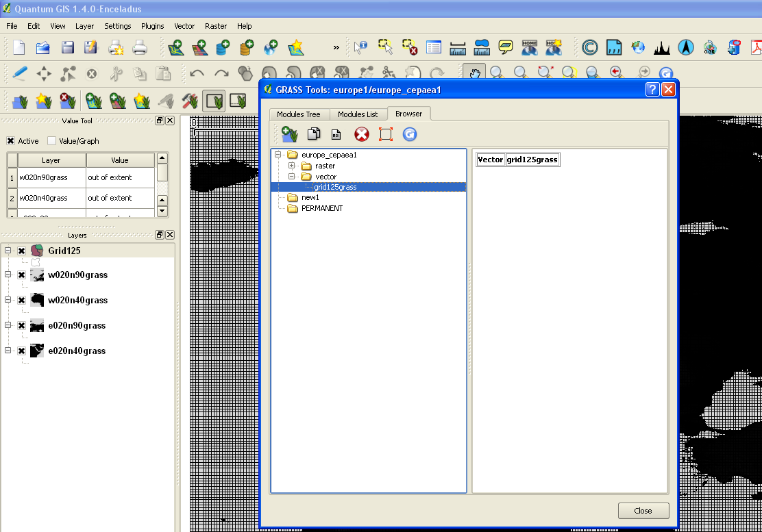The height and width of the screenshot is (532, 762).
Task: Click add map to canvas icon in browser
Action: (288, 134)
